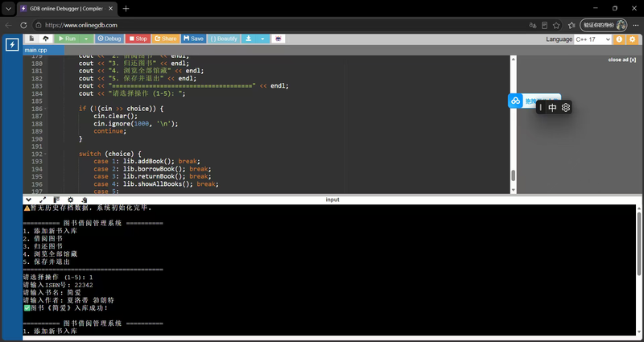Reload the page with refresh icon
Viewport: 644px width, 342px height.
click(x=23, y=25)
